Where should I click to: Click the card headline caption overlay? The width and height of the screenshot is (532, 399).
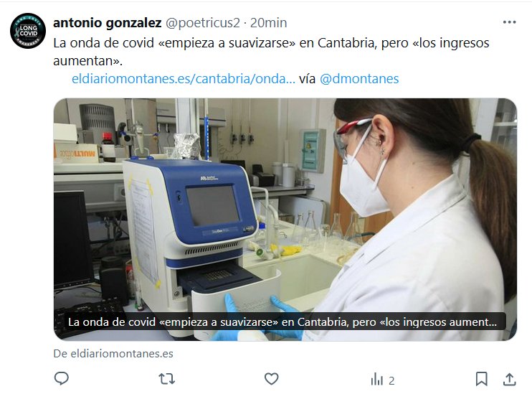point(282,321)
